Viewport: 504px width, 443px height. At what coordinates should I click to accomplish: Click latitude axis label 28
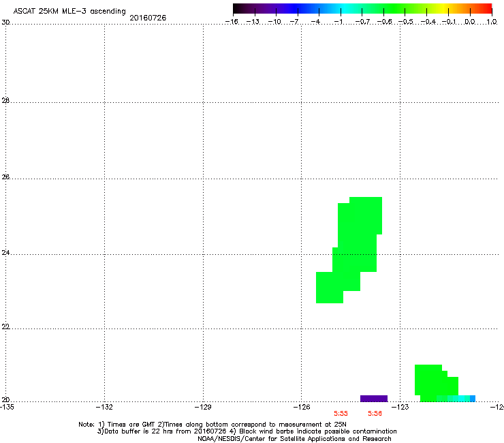(5, 100)
